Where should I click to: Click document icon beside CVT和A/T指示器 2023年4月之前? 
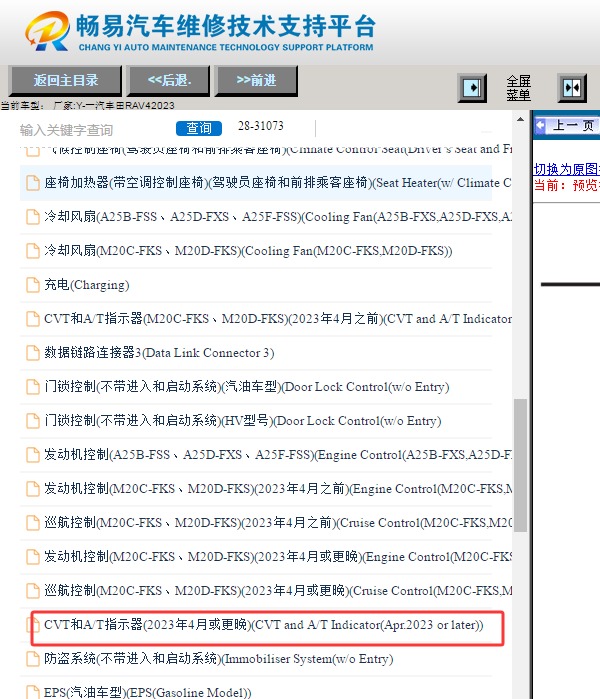(33, 319)
